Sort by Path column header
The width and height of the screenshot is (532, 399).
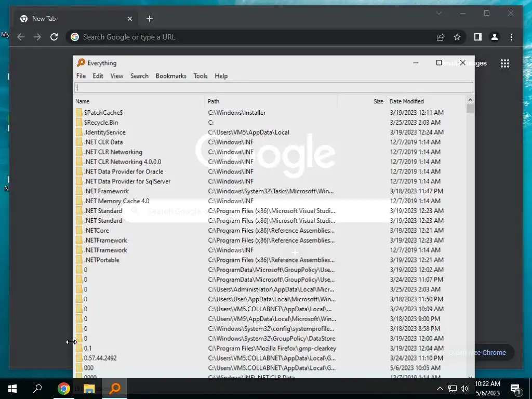[x=271, y=101]
